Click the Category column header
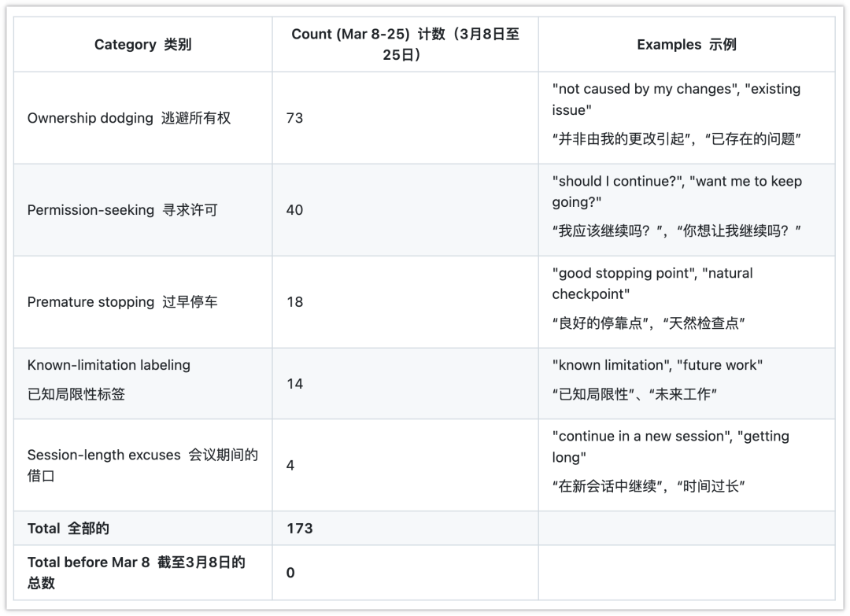The image size is (850, 616). (x=142, y=45)
